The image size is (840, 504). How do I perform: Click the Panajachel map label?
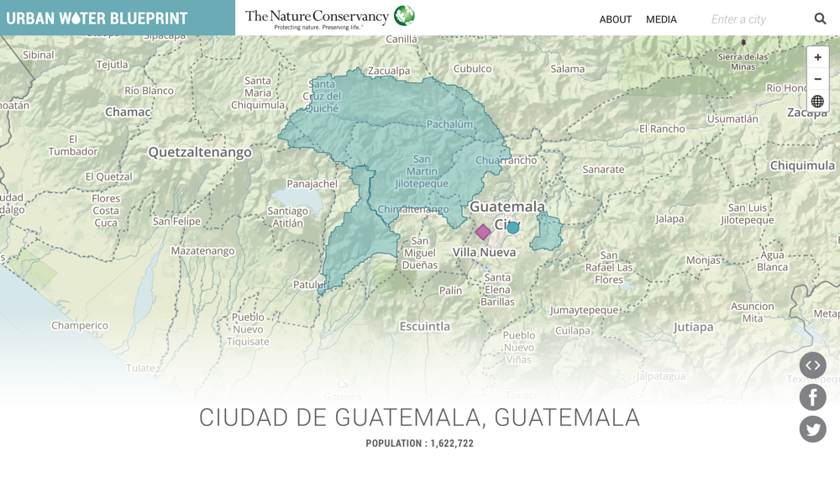[x=312, y=184]
